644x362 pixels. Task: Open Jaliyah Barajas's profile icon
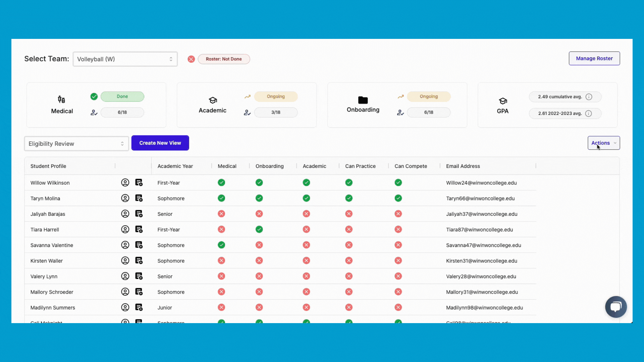(x=125, y=214)
